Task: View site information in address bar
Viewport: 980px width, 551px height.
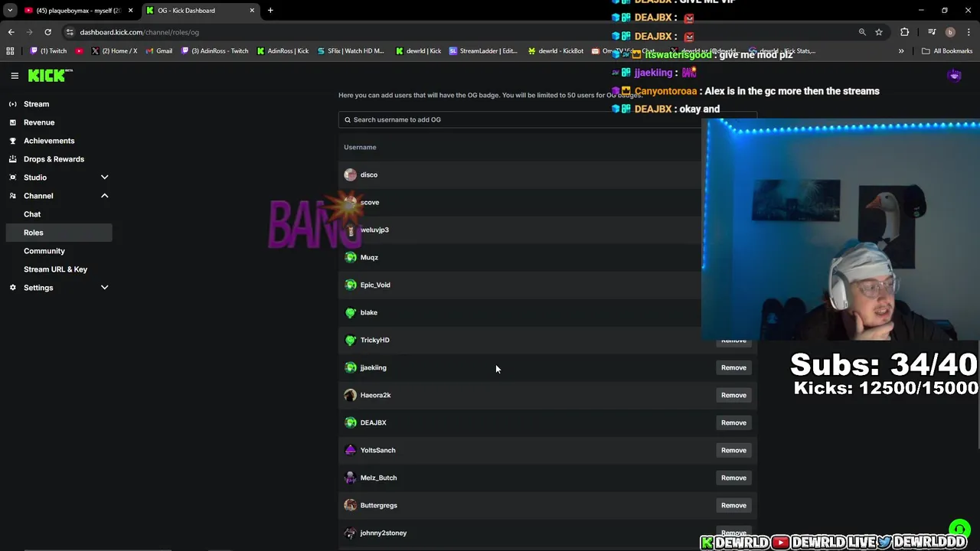Action: pyautogui.click(x=70, y=32)
